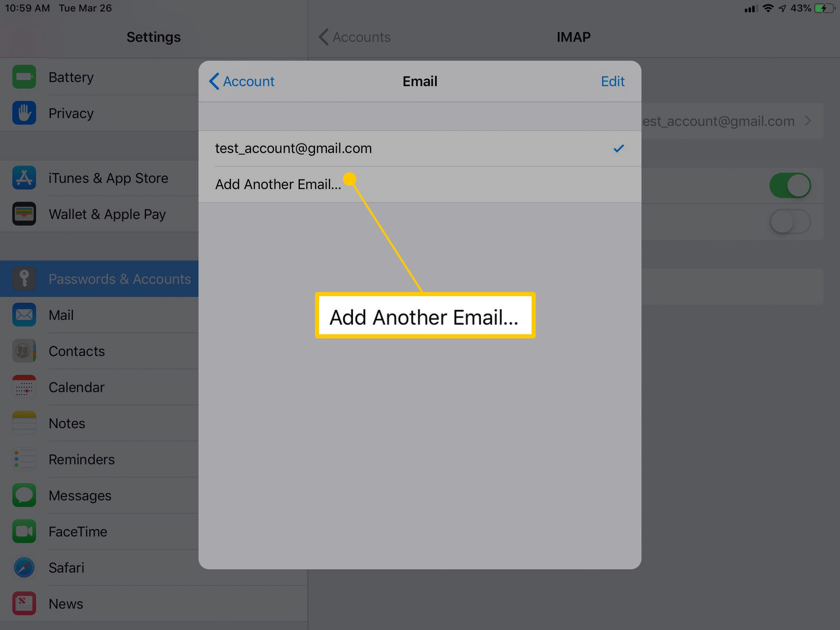Viewport: 840px width, 630px height.
Task: Toggle the enabled account checkmark for test_account@gmail.com
Action: click(x=618, y=148)
